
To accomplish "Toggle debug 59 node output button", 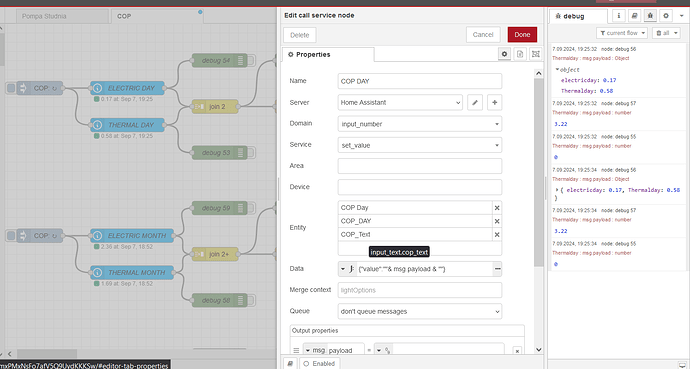I will [252, 208].
